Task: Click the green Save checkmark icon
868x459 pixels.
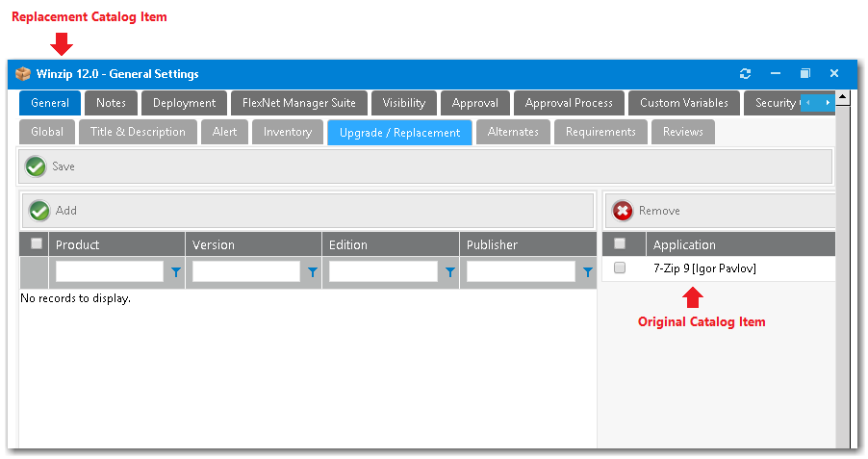Action: (36, 166)
